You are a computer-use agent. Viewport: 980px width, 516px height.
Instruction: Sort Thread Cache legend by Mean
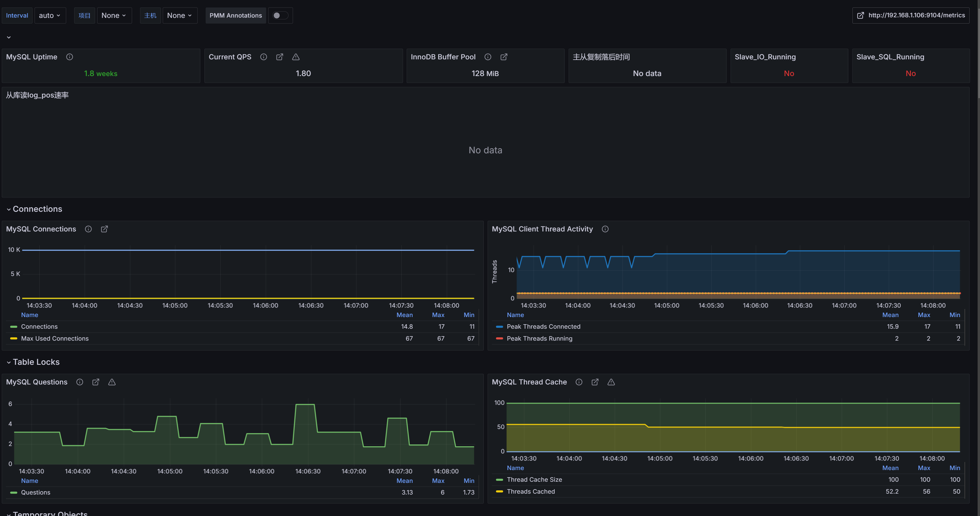point(890,468)
